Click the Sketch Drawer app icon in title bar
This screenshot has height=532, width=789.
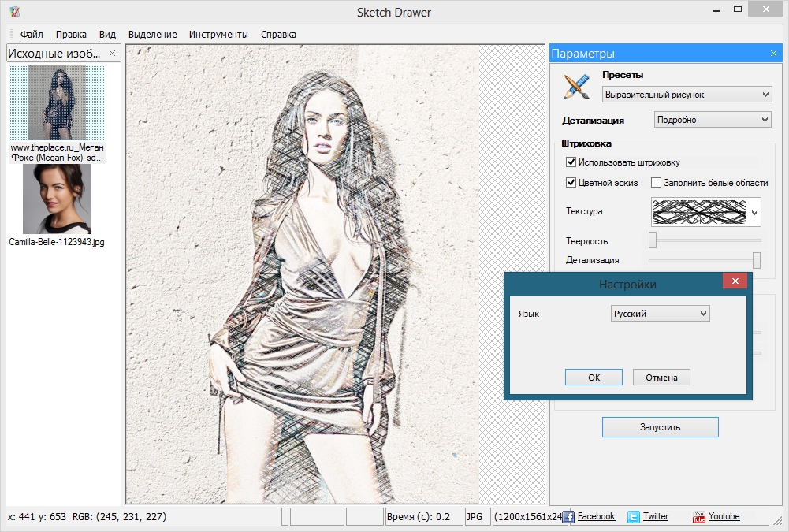(x=13, y=12)
